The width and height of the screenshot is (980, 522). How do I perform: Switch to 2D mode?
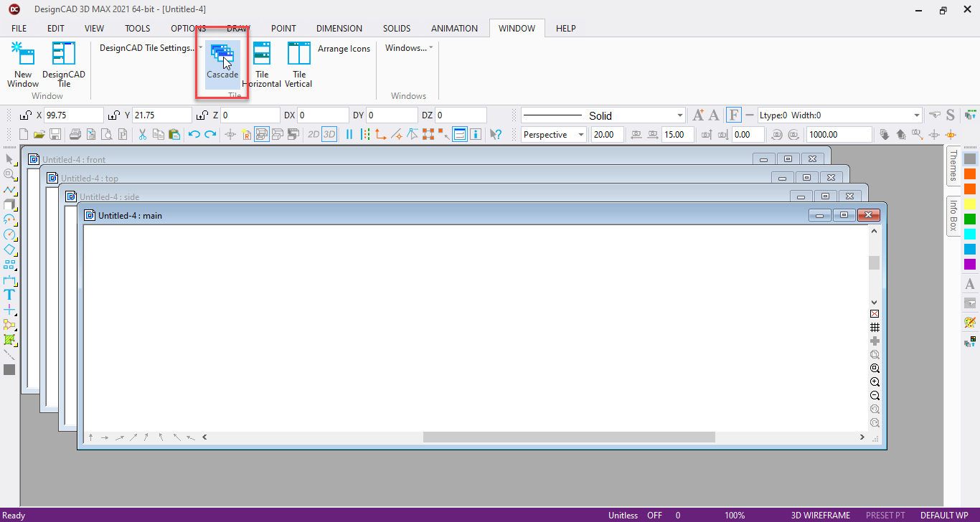tap(314, 134)
